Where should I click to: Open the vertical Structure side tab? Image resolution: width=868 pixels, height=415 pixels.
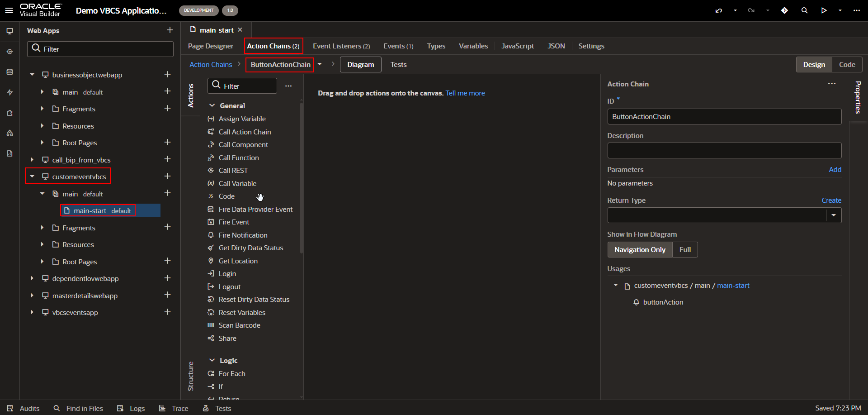click(x=190, y=376)
